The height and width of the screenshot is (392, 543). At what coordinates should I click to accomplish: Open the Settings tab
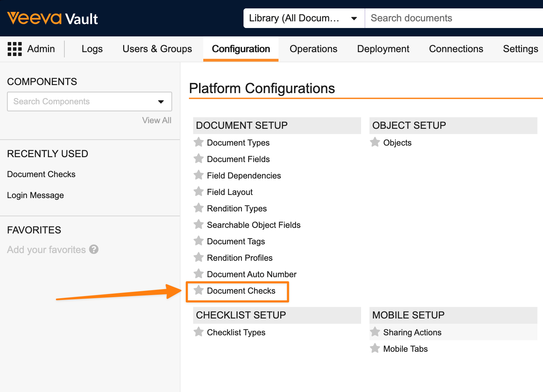point(521,49)
